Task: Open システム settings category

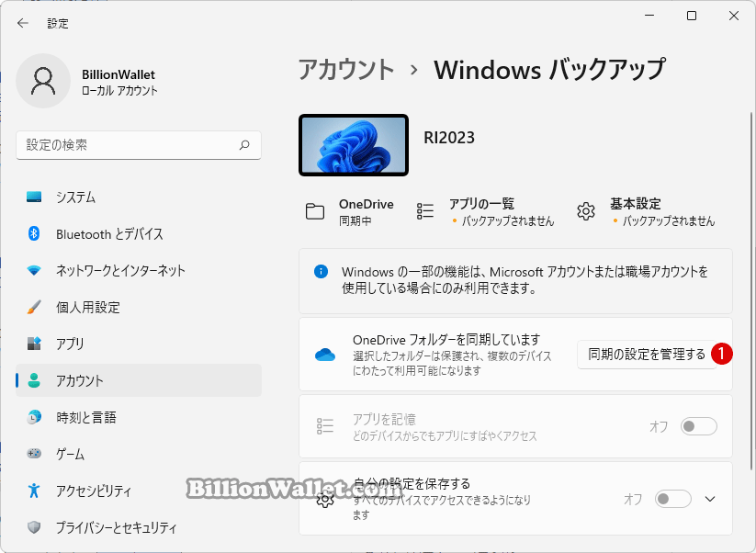Action: pyautogui.click(x=139, y=197)
